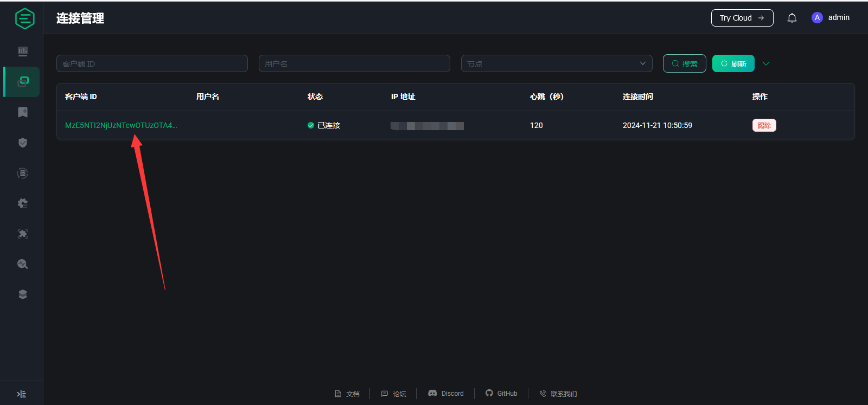Click the green 刷新 button

733,63
